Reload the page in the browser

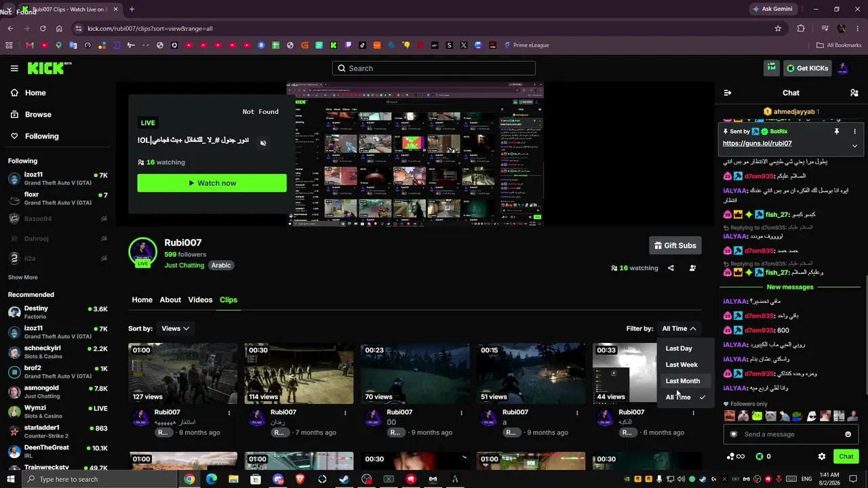click(43, 28)
